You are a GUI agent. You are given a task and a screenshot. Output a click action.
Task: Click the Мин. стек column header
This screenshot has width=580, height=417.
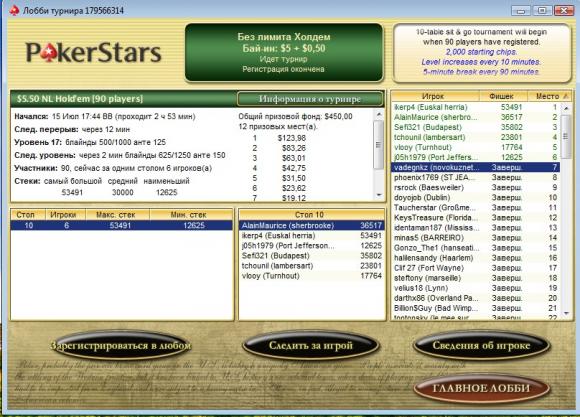191,215
